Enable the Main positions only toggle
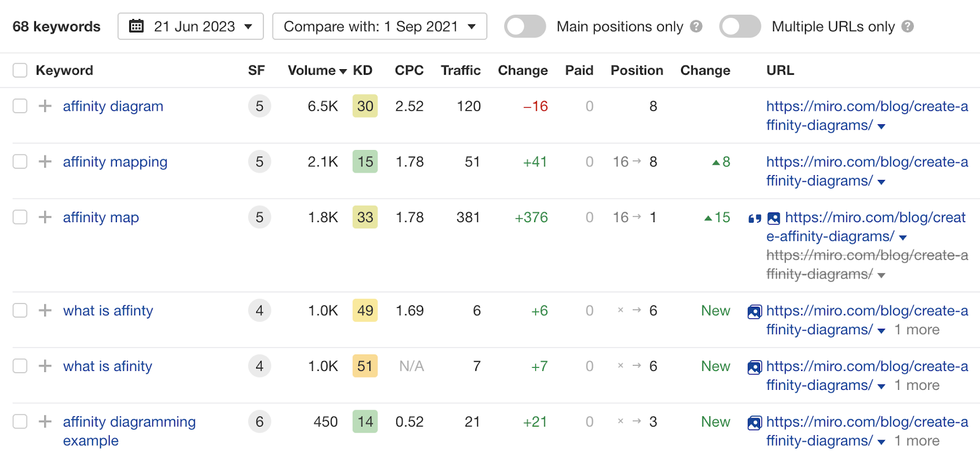 click(x=525, y=26)
